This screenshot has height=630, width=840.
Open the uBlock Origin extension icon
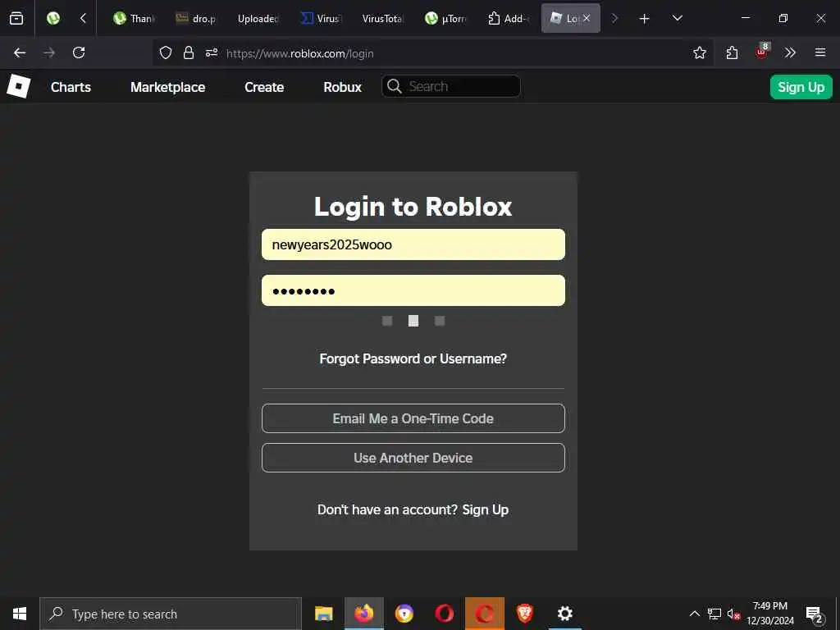762,52
